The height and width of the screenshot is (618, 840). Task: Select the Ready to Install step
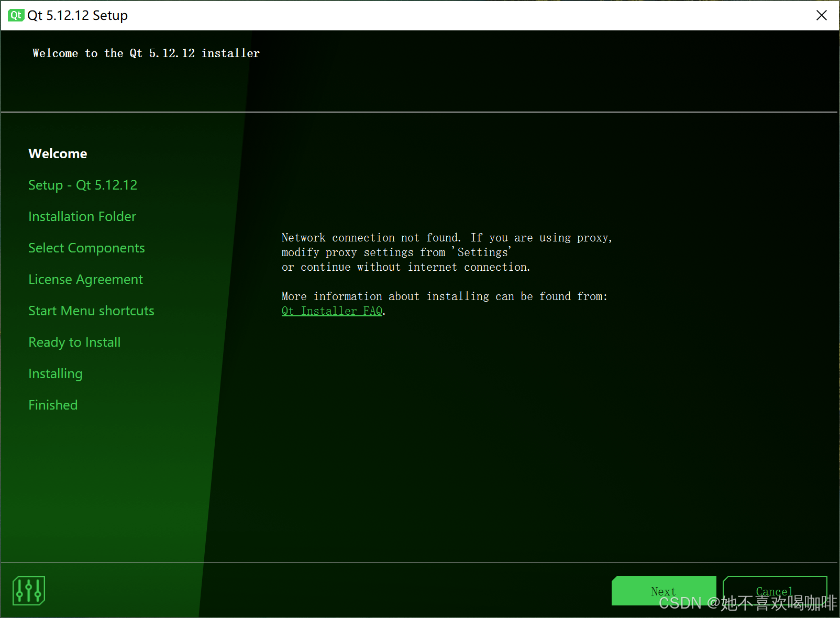(74, 343)
